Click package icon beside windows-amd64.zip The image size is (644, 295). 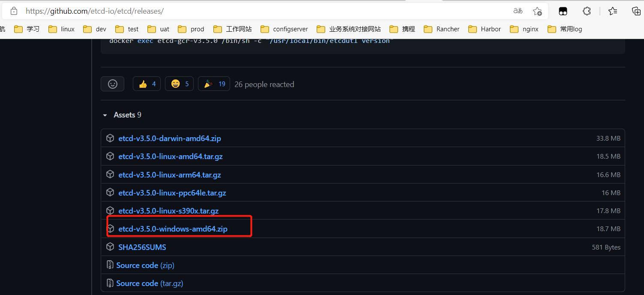coord(110,229)
